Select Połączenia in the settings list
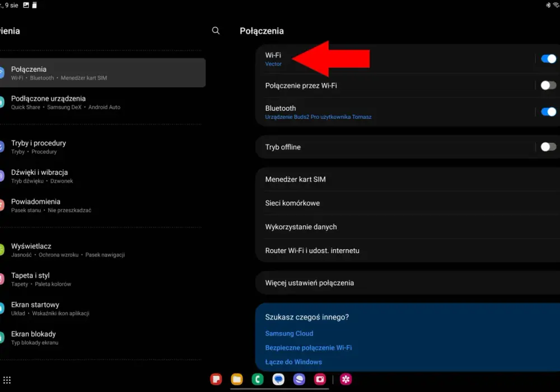560x392 pixels. pos(103,73)
